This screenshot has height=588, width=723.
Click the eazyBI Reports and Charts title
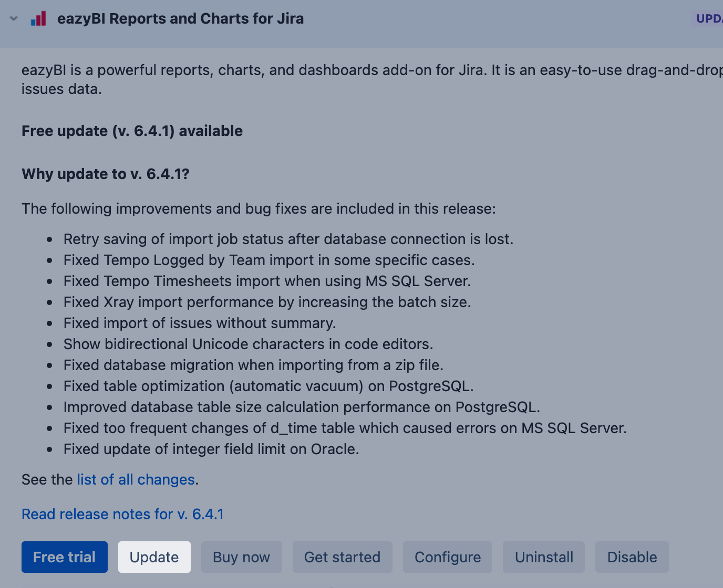click(x=180, y=19)
